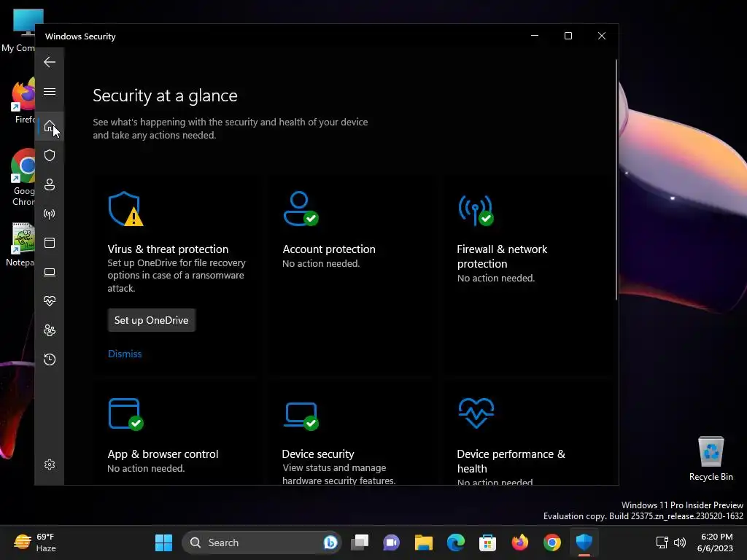The height and width of the screenshot is (560, 747).
Task: Click the Device security card icon
Action: pyautogui.click(x=301, y=416)
